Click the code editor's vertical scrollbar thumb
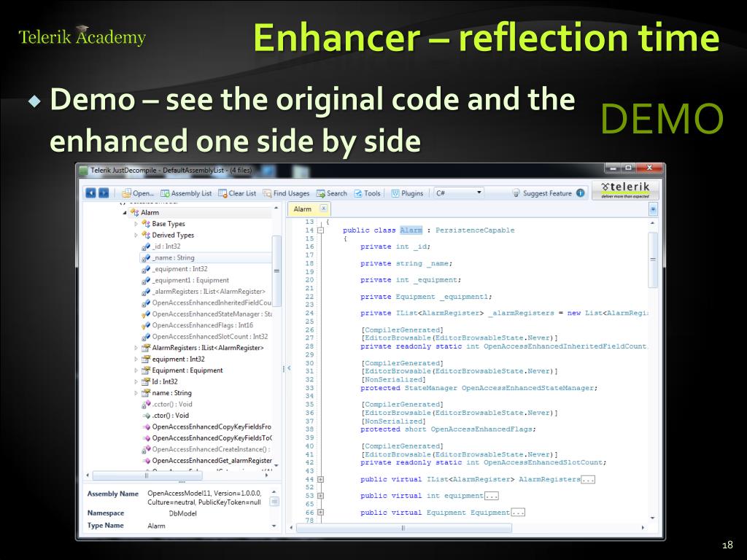 tap(653, 260)
